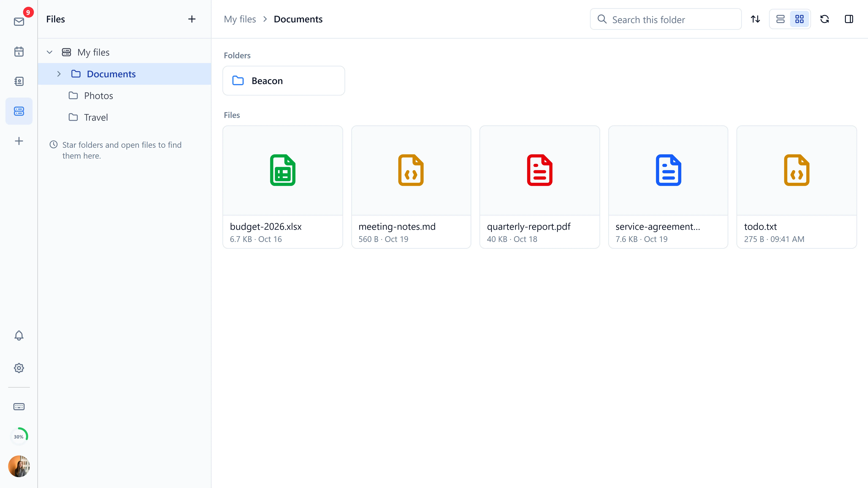Image resolution: width=868 pixels, height=488 pixels.
Task: Open budget-2026.xlsx spreadsheet thumbnail
Action: 283,170
